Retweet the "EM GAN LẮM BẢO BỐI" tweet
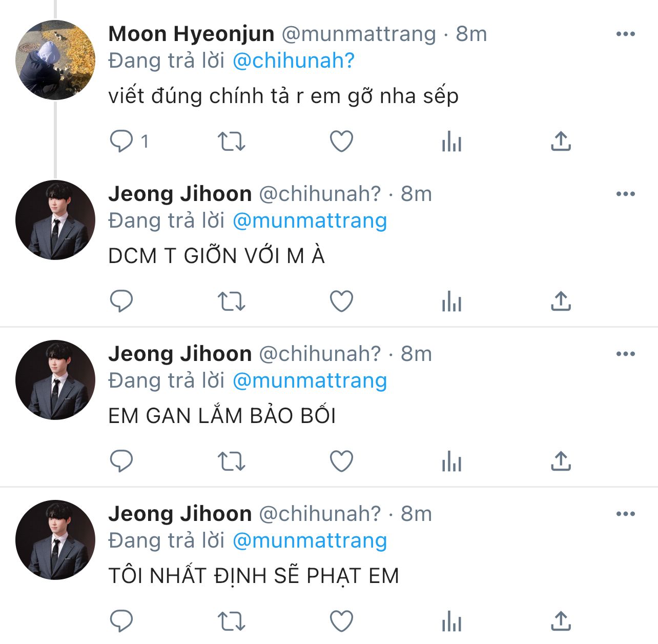658x644 pixels. 232,461
